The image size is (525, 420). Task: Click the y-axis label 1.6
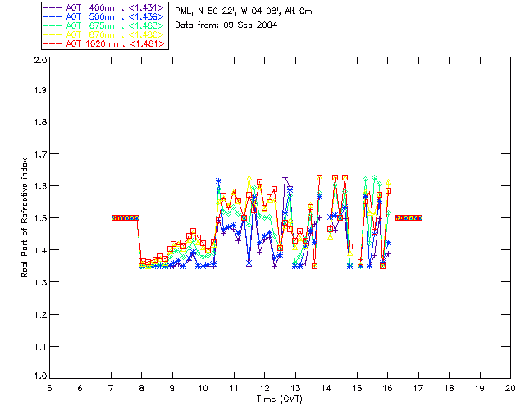point(40,186)
